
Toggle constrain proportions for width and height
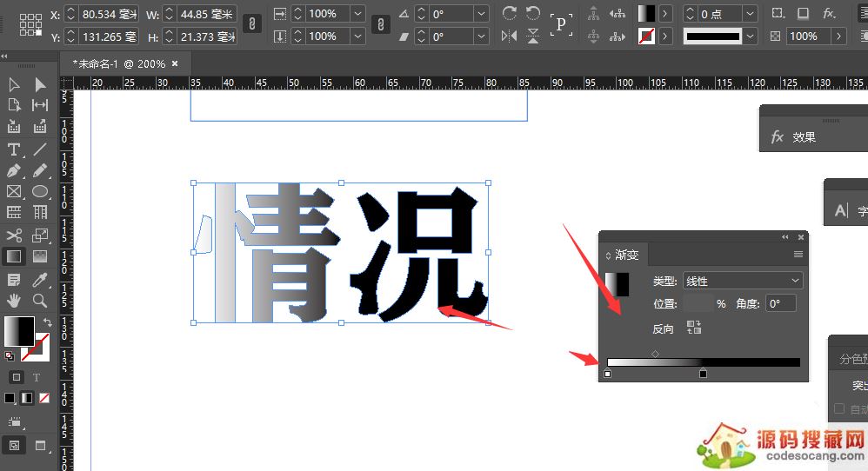[x=252, y=25]
